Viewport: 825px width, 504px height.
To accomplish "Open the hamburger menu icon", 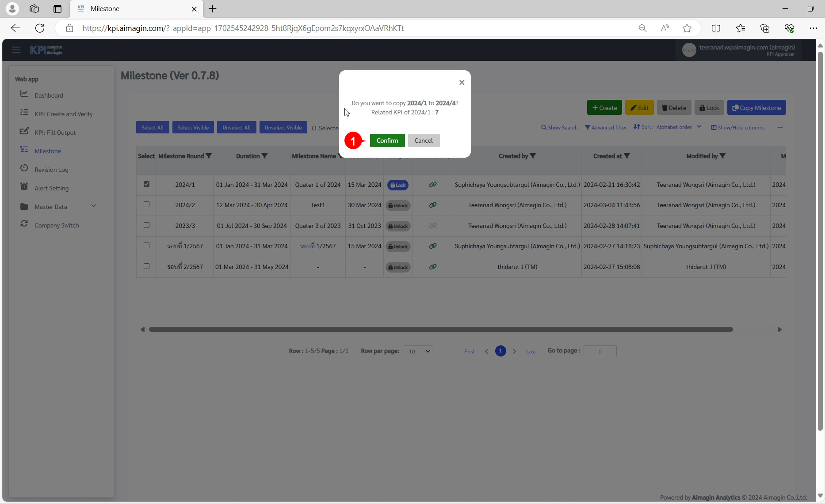I will tap(16, 50).
